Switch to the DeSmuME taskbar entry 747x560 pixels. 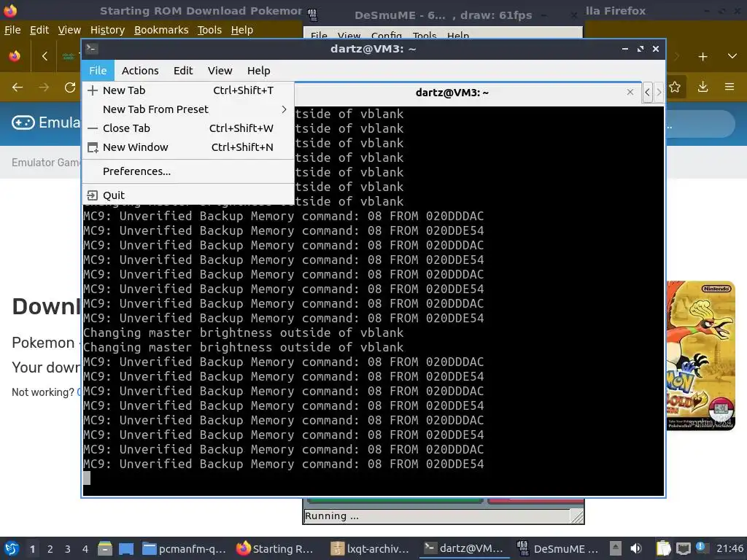[558, 548]
